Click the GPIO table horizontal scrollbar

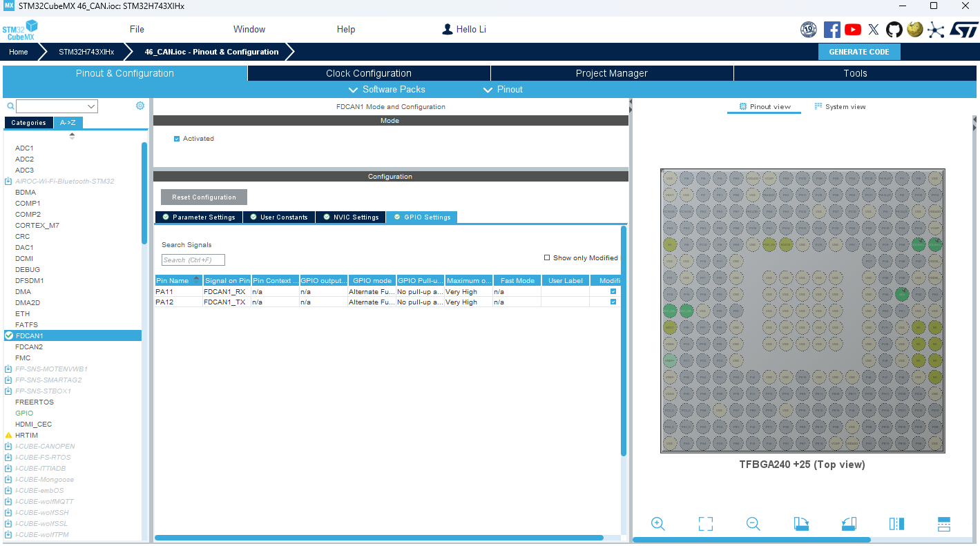[379, 538]
